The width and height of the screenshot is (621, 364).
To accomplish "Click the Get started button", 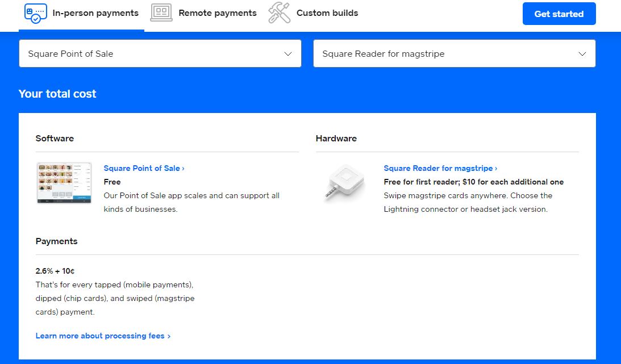I will click(x=559, y=14).
